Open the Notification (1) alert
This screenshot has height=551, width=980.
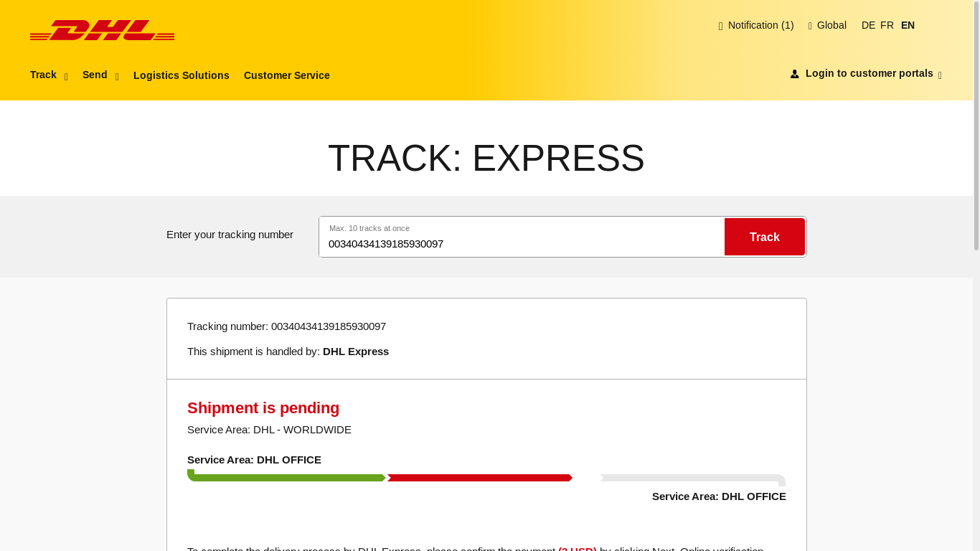756,25
